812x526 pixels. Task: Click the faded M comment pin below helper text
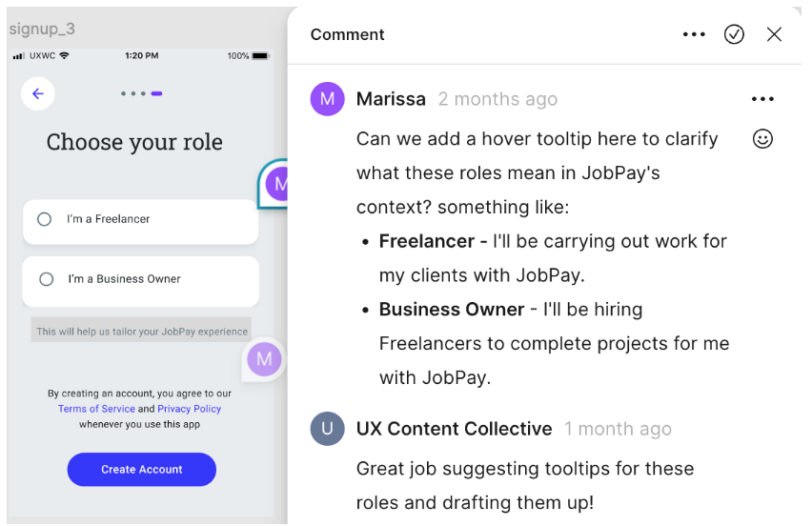(x=264, y=359)
